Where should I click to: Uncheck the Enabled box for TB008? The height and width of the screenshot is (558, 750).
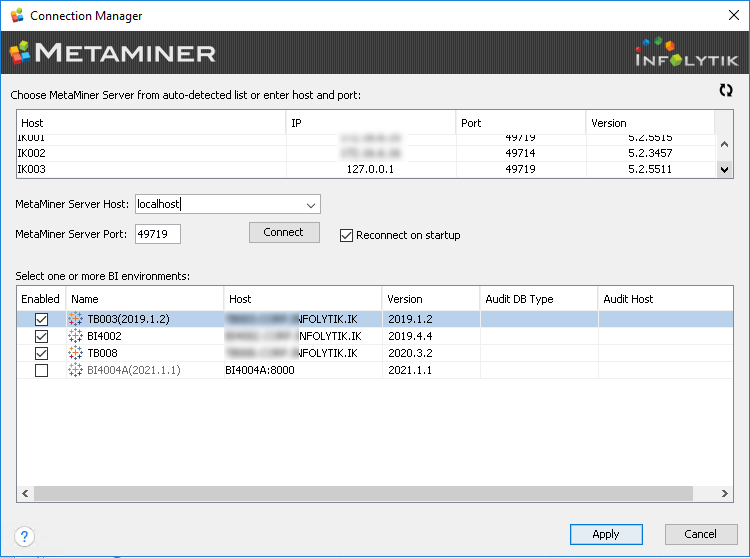tap(42, 353)
